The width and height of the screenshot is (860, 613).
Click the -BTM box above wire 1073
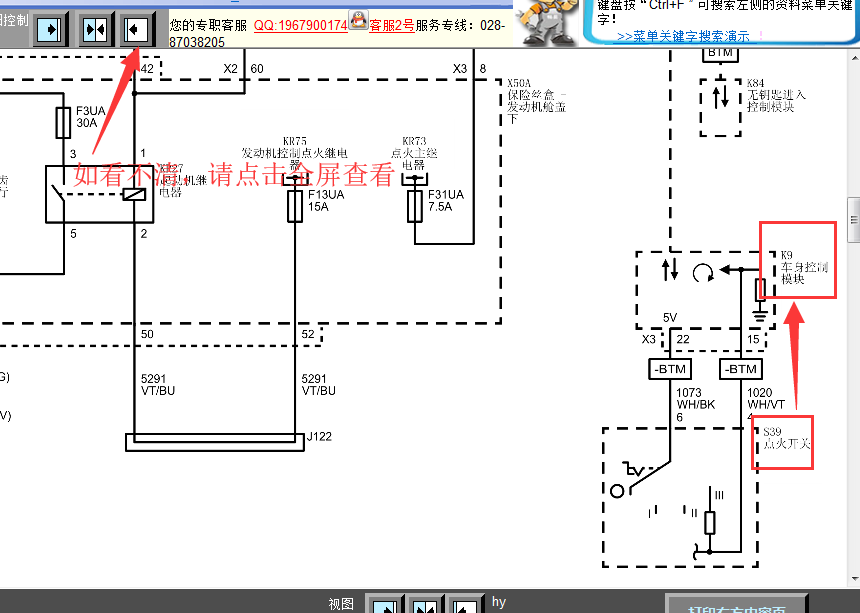pyautogui.click(x=669, y=369)
